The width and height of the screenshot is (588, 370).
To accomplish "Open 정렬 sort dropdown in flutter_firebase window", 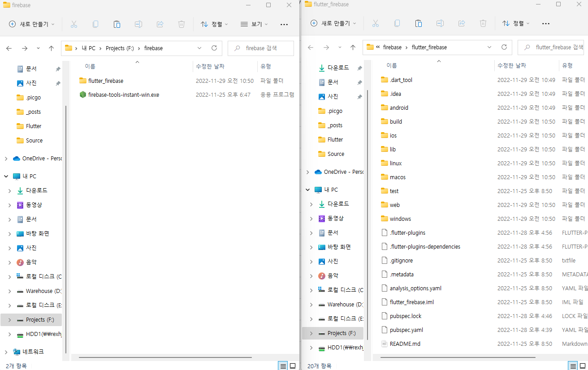I will point(516,23).
